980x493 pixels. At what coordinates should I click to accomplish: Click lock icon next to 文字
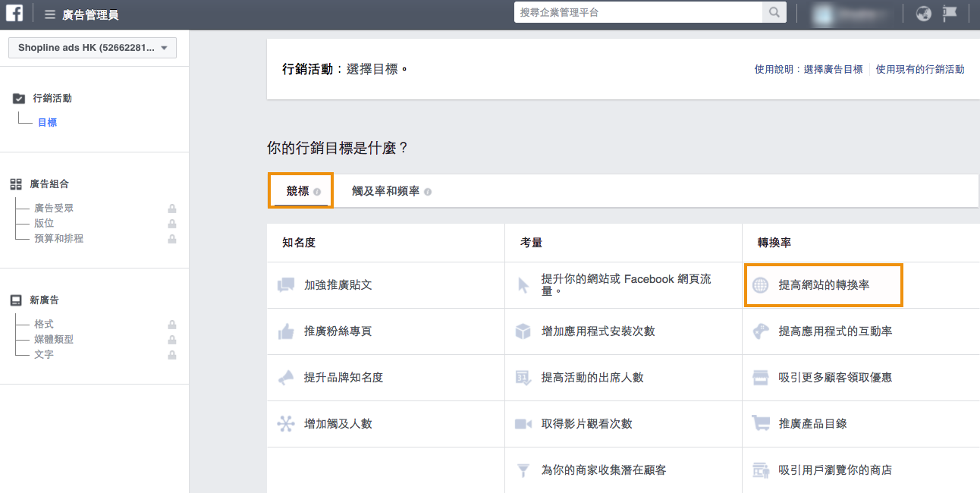pos(172,355)
